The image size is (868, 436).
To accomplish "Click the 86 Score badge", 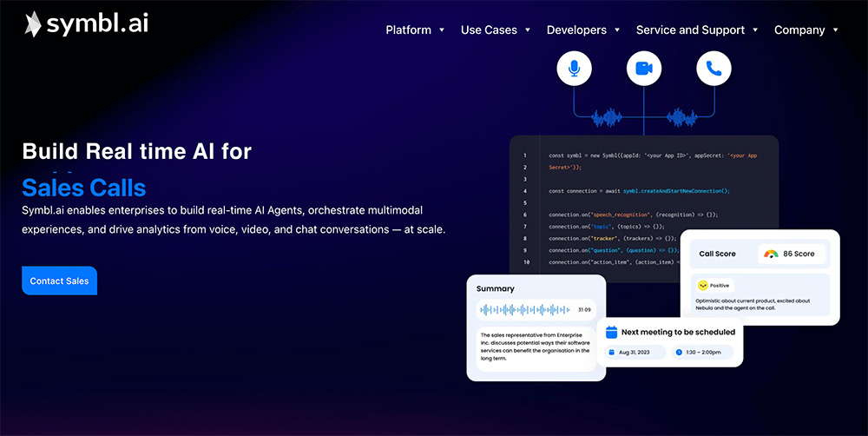I will [792, 254].
